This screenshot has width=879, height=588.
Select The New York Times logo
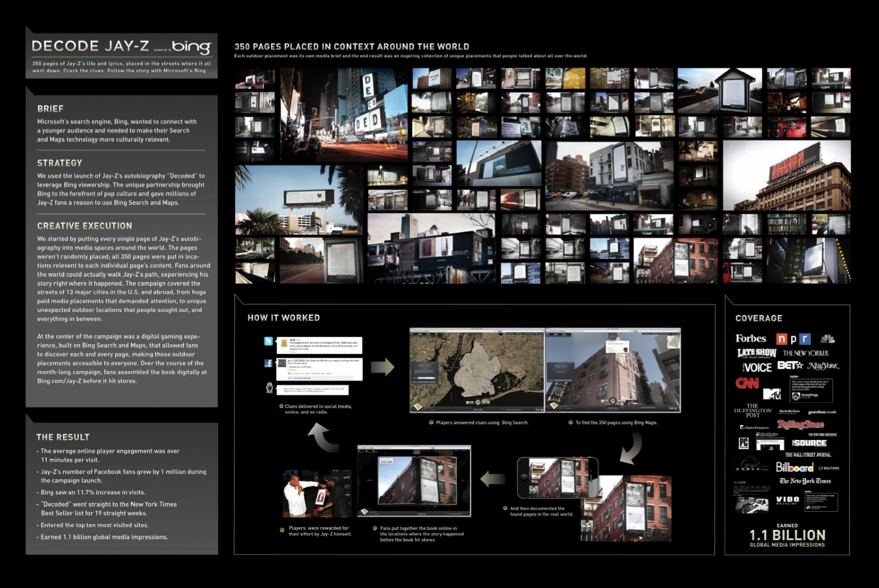[x=805, y=481]
